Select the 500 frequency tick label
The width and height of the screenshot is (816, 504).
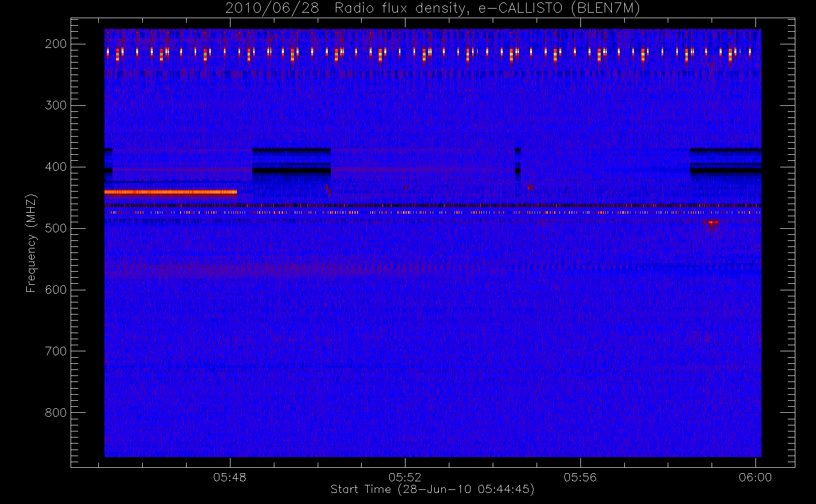point(55,228)
